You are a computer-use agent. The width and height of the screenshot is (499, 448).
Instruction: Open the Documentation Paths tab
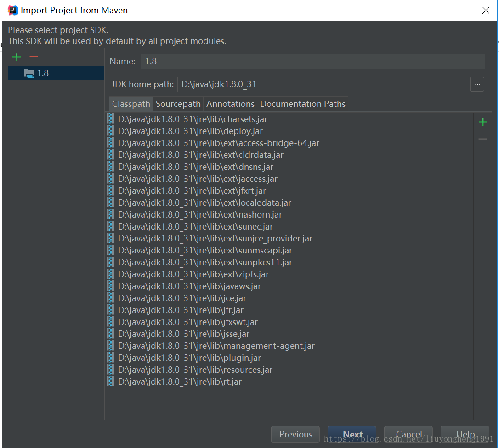[302, 104]
